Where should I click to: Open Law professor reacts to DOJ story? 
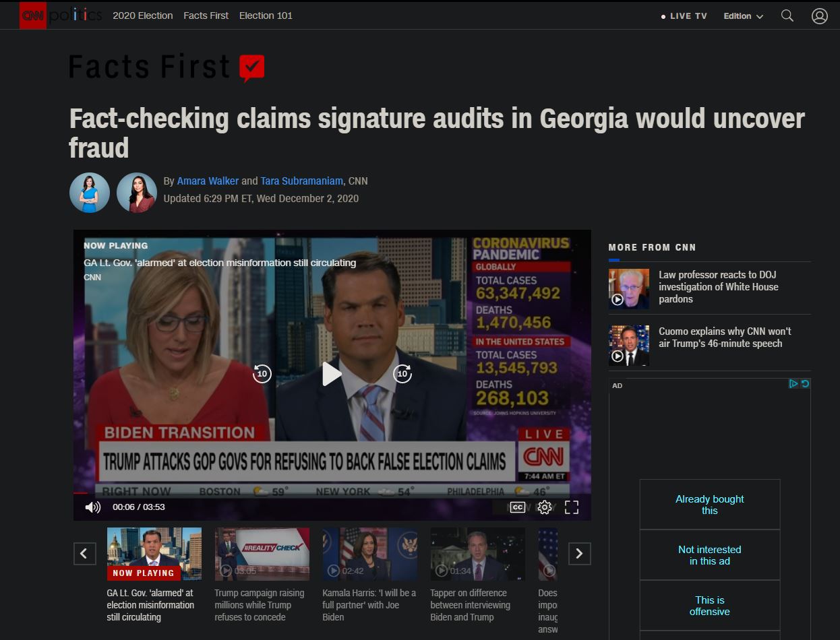pyautogui.click(x=719, y=287)
